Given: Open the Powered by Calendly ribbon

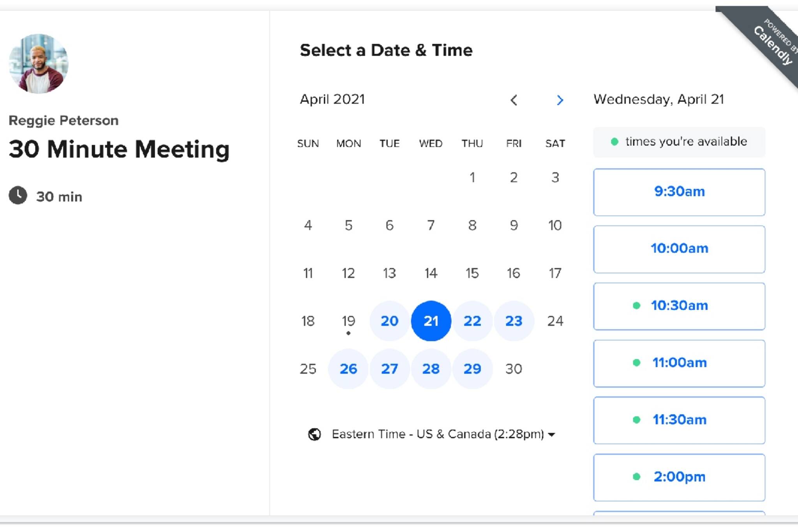Looking at the screenshot, I should 773,44.
